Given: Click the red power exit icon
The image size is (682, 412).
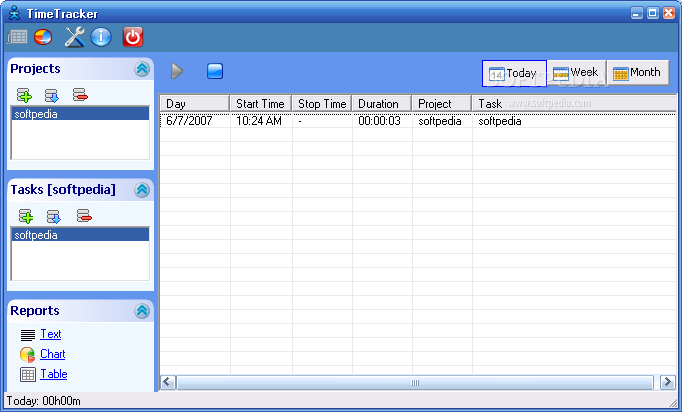Looking at the screenshot, I should (133, 37).
